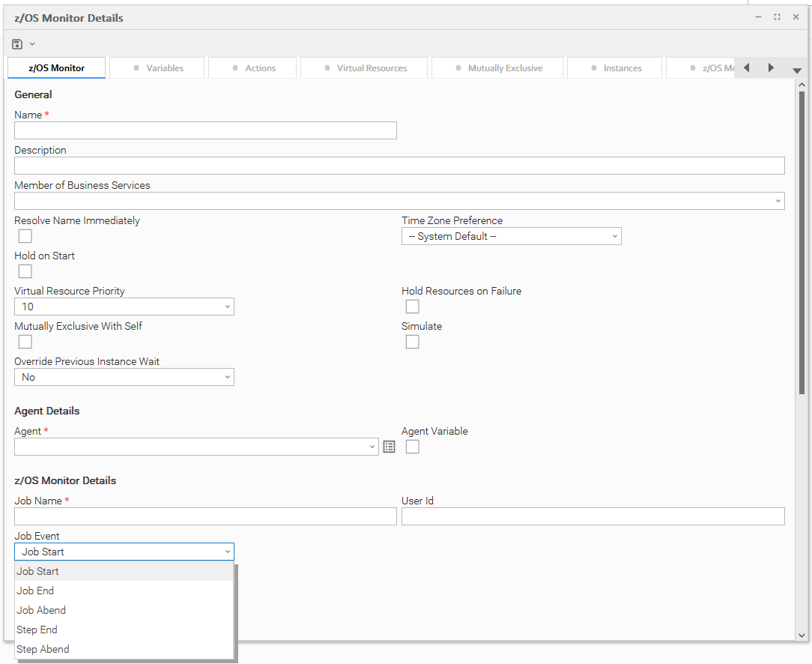Screen dimensions: 812x664
Task: Choose Step End in the Job Event list
Action: (x=37, y=630)
